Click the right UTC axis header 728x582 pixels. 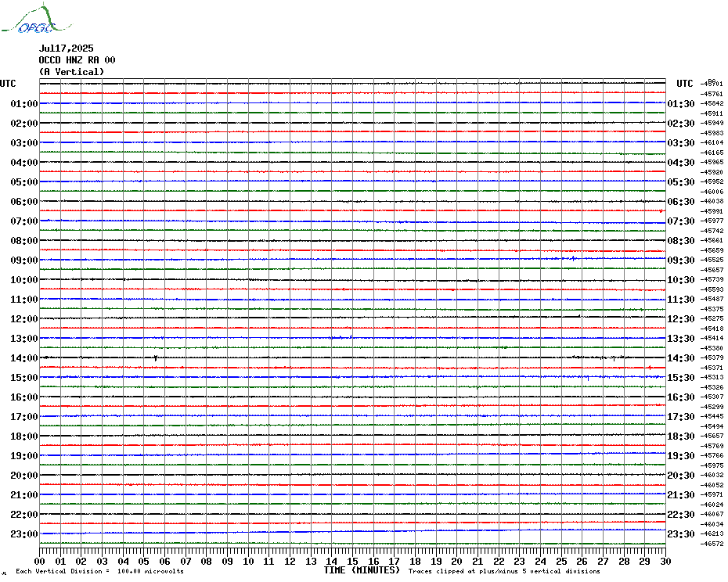(684, 84)
